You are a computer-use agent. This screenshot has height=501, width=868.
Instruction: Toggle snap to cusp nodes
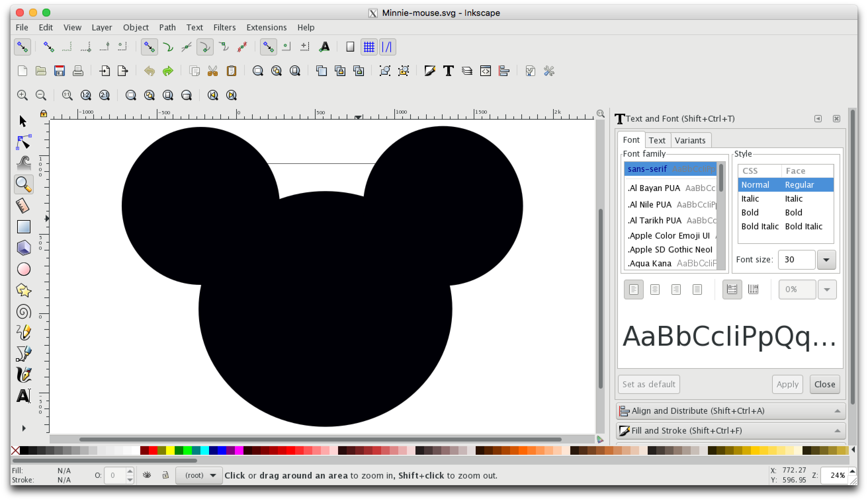tap(204, 47)
